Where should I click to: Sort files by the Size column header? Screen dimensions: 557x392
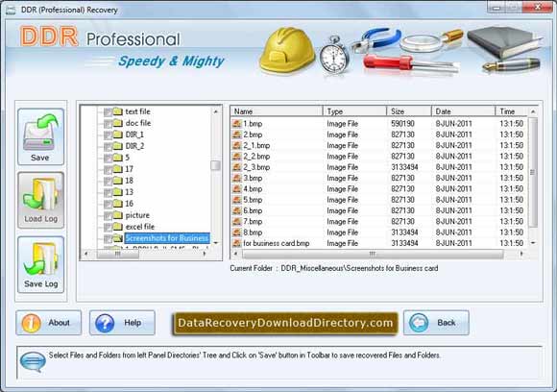point(409,111)
